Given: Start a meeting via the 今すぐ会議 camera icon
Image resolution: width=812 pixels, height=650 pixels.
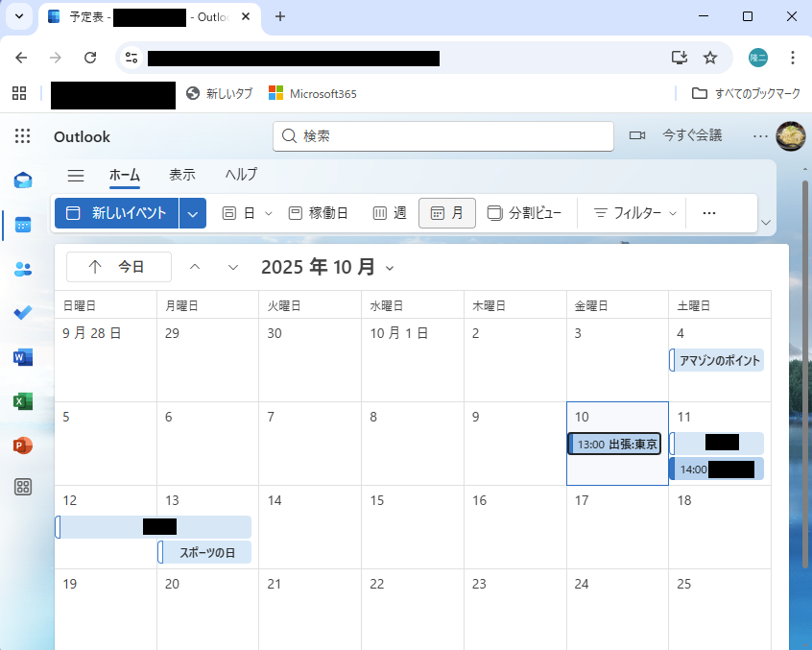Looking at the screenshot, I should click(636, 135).
